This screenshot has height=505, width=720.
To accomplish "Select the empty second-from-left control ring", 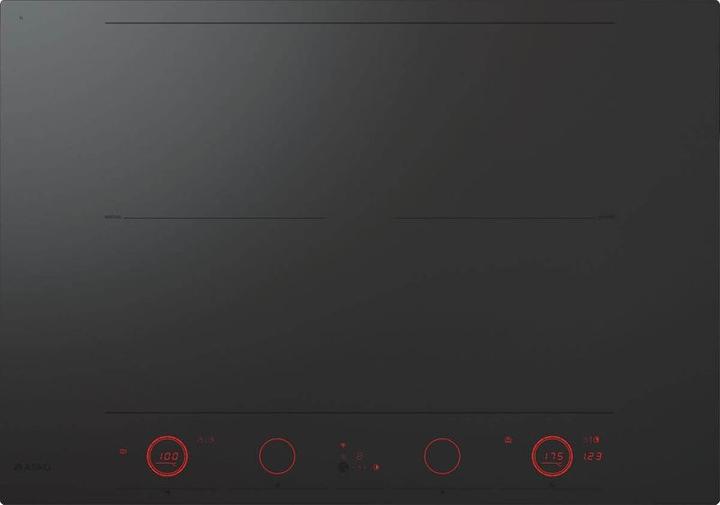I will coord(277,456).
